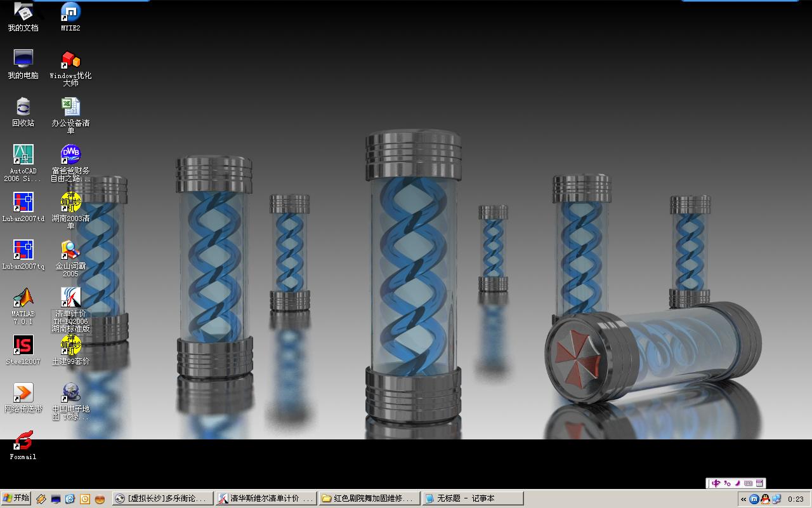The image size is (812, 508).
Task: Toggle the IME soft keyboard button
Action: click(749, 483)
